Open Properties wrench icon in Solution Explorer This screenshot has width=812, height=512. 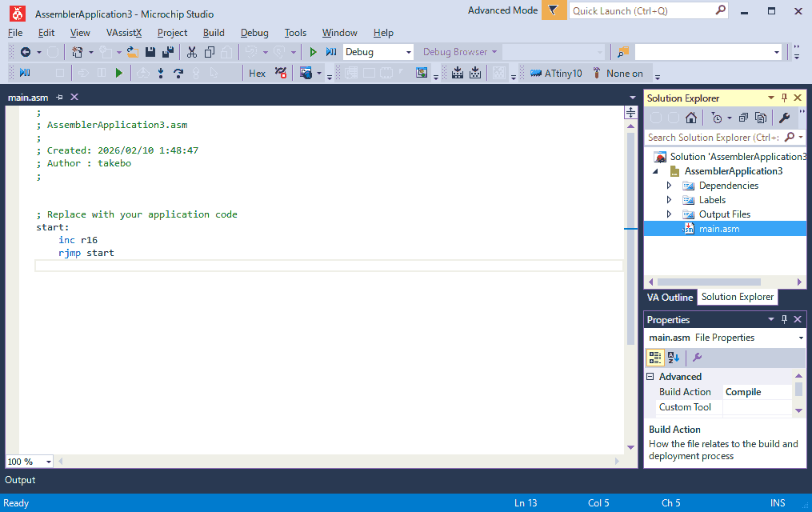point(785,118)
